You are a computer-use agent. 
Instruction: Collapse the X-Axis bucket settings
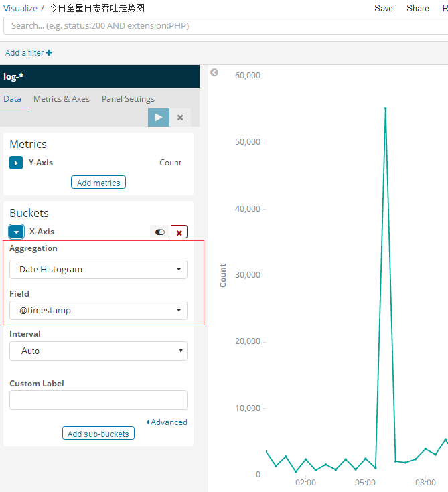(16, 232)
